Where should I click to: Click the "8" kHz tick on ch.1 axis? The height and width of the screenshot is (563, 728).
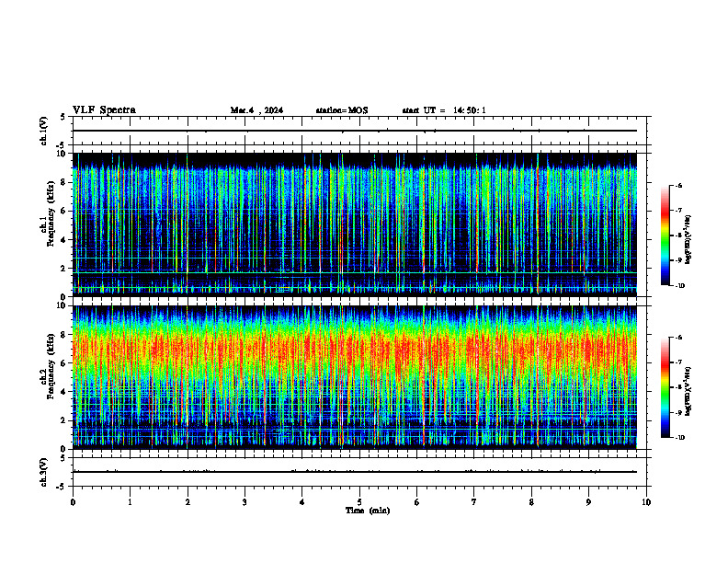click(x=64, y=182)
